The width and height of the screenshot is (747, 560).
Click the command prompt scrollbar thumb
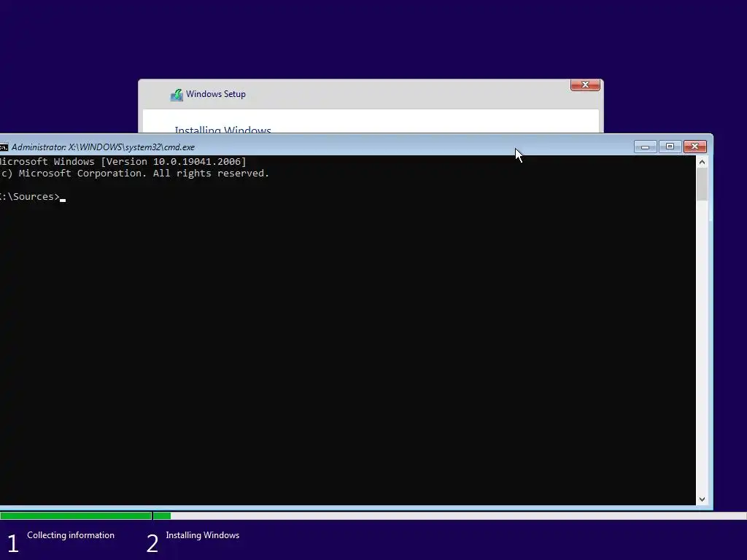coord(702,184)
